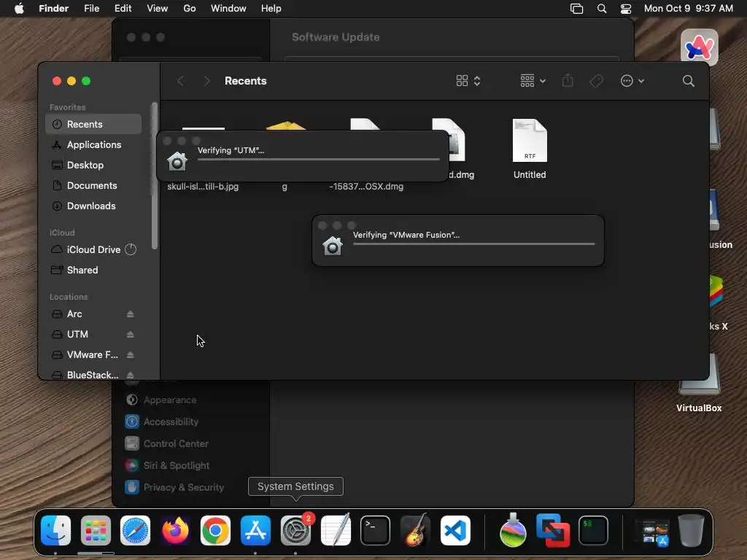747x560 pixels.
Task: Select Downloads in Finder sidebar
Action: pos(93,206)
